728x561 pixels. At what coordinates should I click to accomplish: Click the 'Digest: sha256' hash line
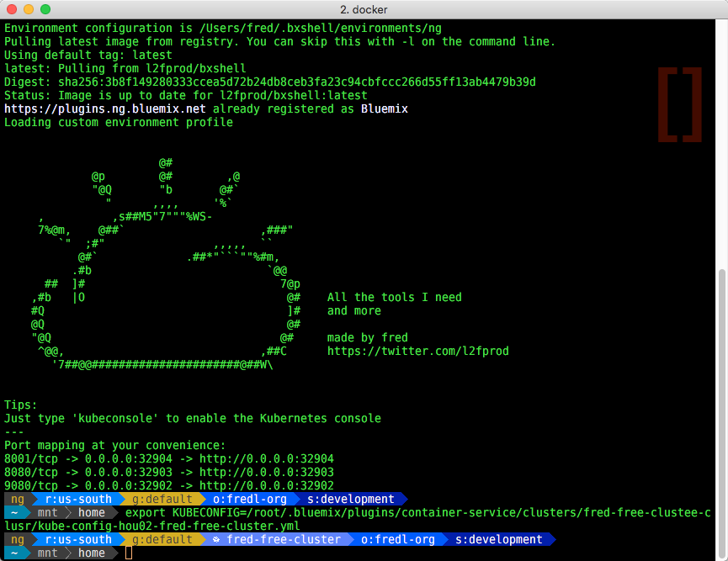pyautogui.click(x=270, y=82)
